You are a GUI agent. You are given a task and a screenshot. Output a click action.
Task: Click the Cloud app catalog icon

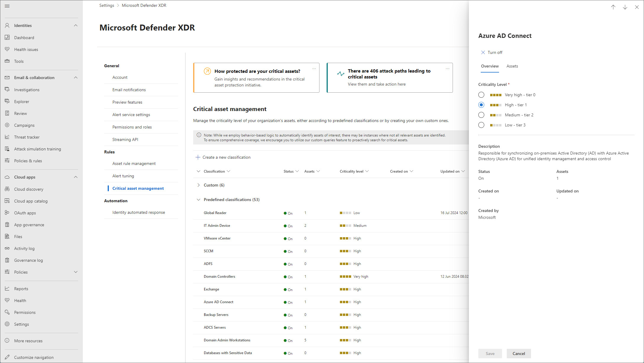click(x=7, y=201)
